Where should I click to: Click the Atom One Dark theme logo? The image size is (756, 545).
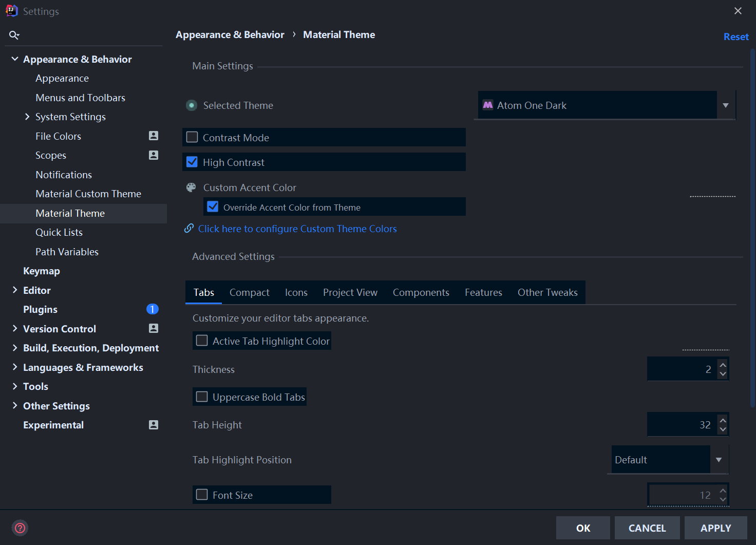pyautogui.click(x=488, y=105)
